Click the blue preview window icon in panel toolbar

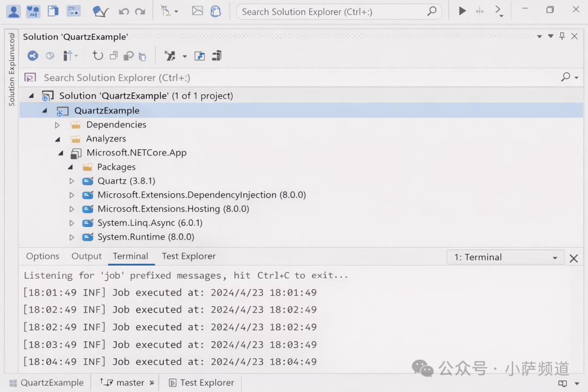(199, 56)
